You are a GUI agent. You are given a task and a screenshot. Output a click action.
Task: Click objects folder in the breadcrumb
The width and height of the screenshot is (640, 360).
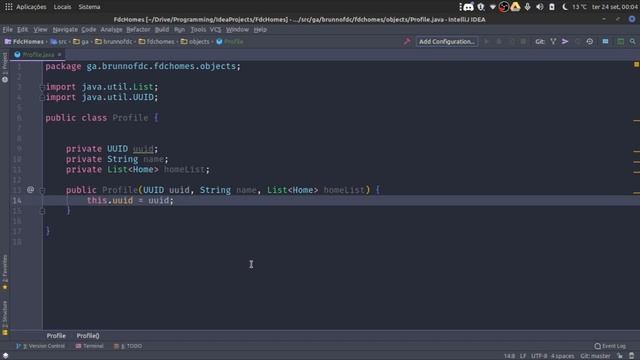pyautogui.click(x=195, y=42)
